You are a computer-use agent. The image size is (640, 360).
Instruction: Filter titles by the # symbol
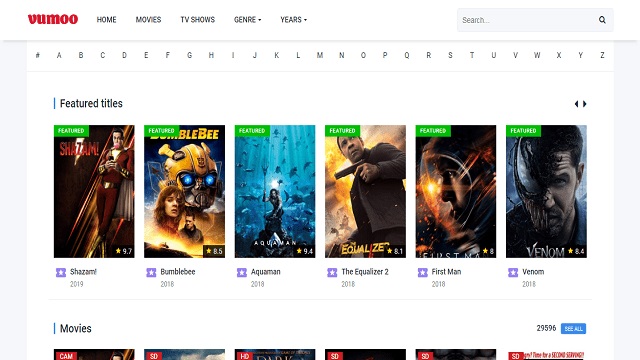point(38,55)
